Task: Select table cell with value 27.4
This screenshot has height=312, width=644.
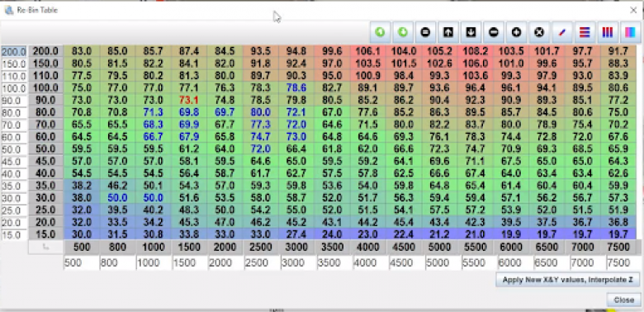Action: (x=296, y=234)
